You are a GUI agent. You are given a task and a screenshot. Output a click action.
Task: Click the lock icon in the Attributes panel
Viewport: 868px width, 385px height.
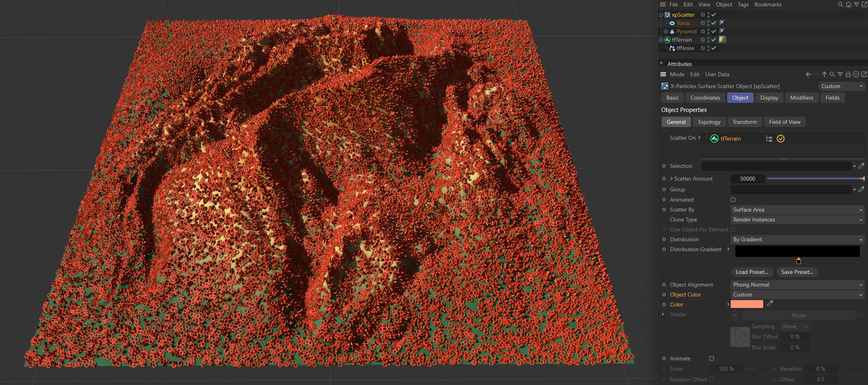tap(849, 74)
